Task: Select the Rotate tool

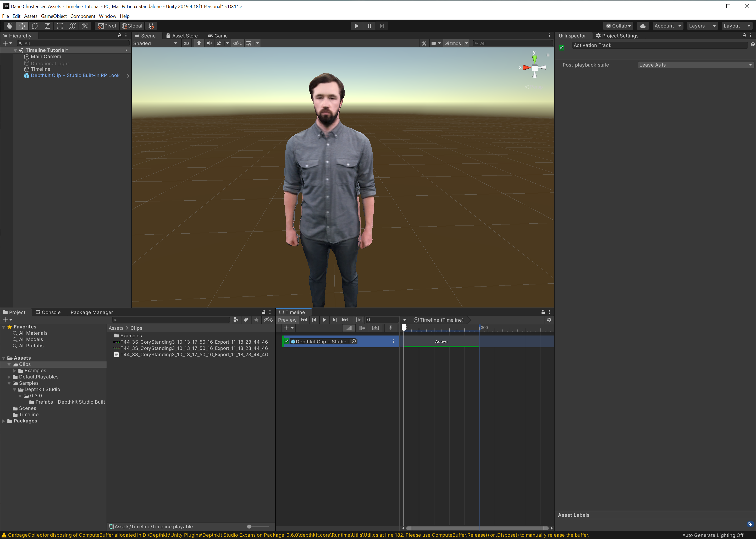Action: 35,26
